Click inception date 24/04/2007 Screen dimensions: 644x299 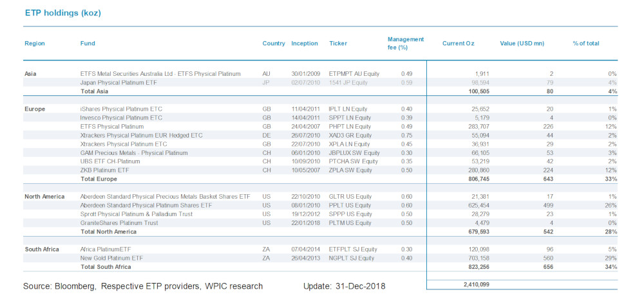pyautogui.click(x=305, y=127)
